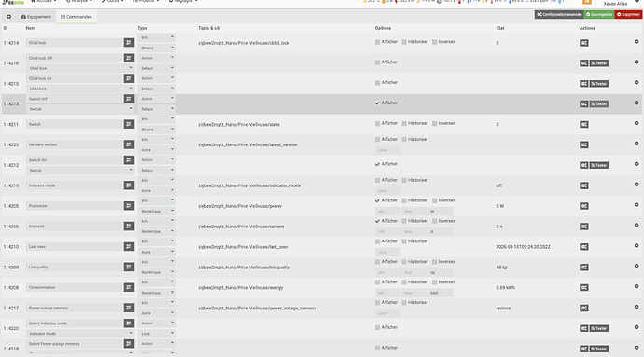Enable Afficher for Child lock info command

(377, 42)
